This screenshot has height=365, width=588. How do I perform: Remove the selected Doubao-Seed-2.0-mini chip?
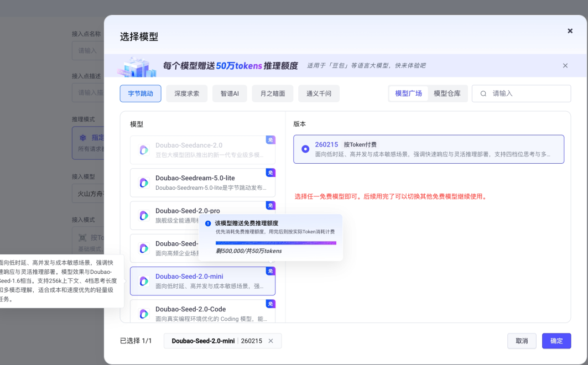coord(270,341)
